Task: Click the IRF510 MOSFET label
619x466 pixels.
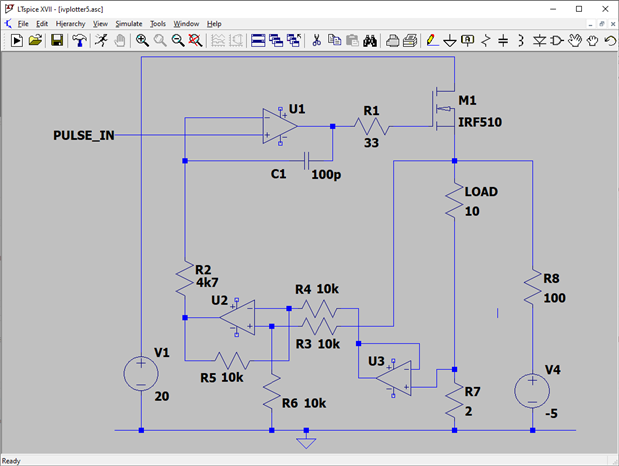Action: click(480, 123)
